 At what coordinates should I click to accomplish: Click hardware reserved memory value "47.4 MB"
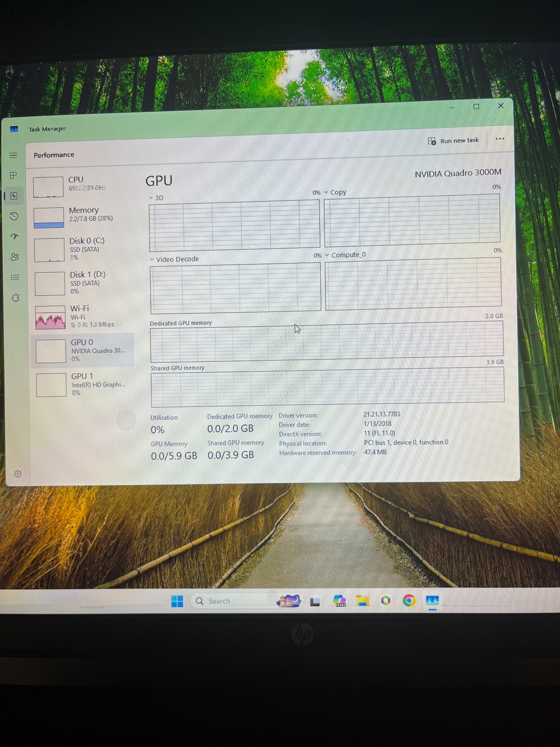pyautogui.click(x=375, y=452)
